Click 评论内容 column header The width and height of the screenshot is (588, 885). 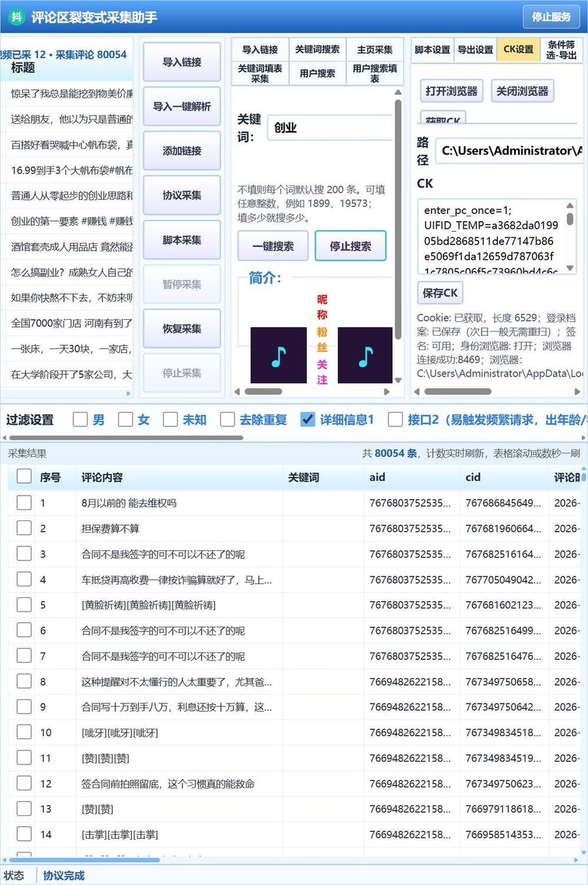click(x=179, y=477)
